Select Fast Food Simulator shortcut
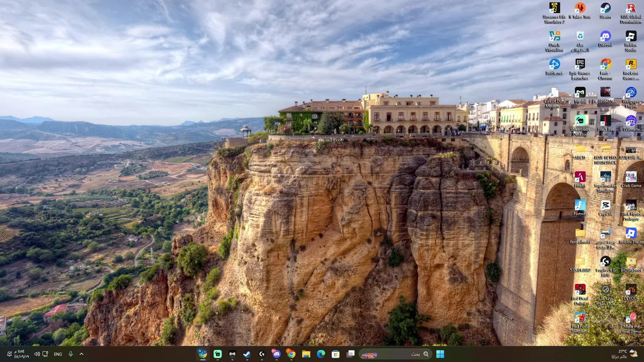This screenshot has height=362, width=644. (580, 322)
